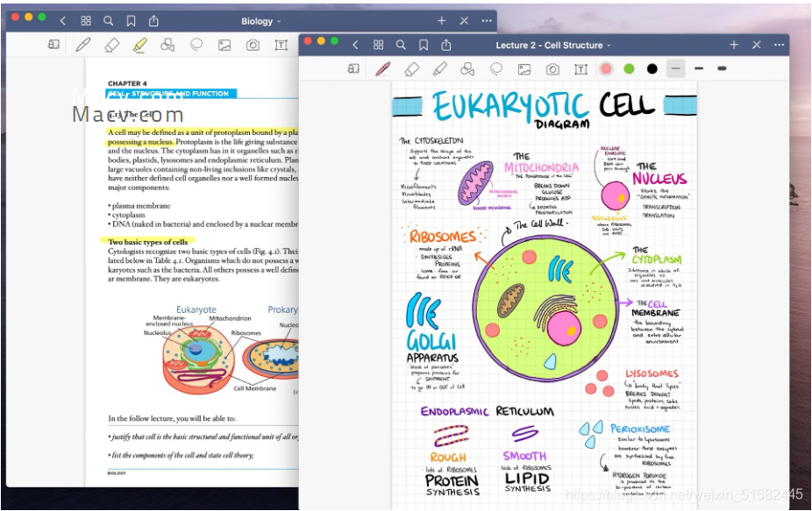
Task: Add a new tab in Biology window
Action: click(x=441, y=21)
